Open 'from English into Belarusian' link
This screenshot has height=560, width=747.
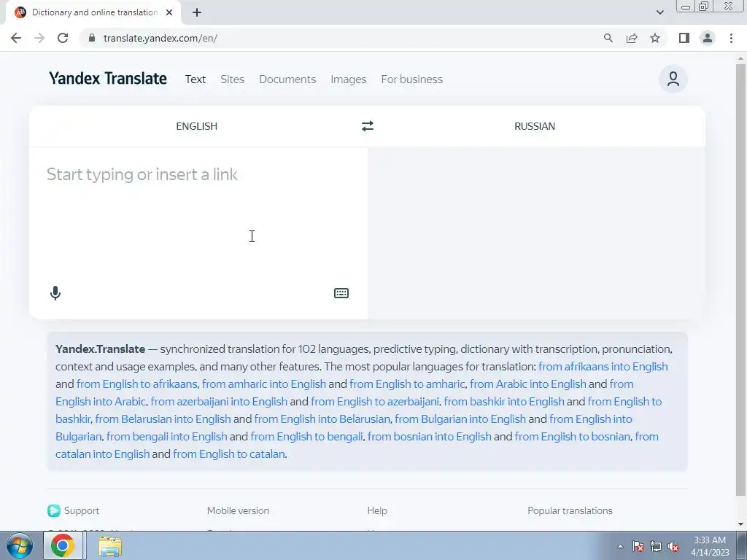point(322,419)
